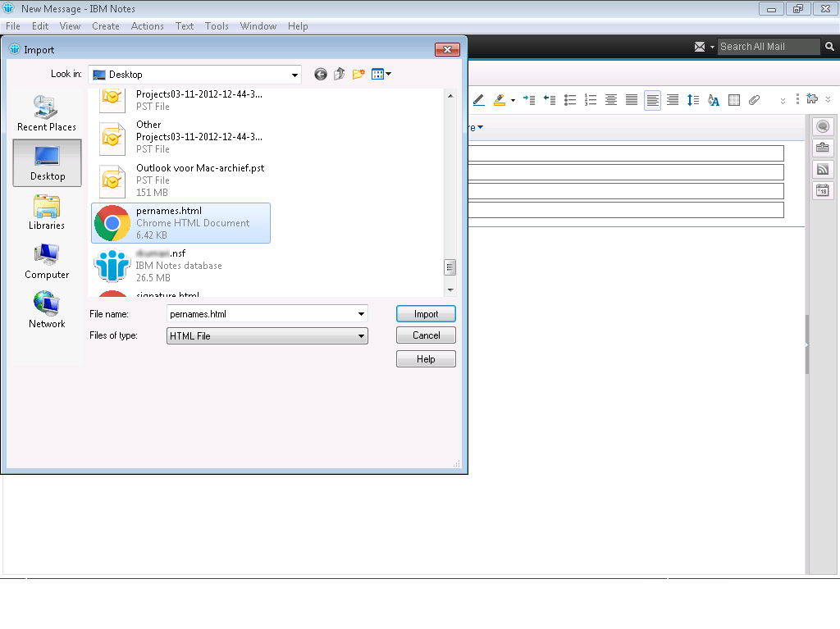Select the Outlook voor Mac-archief.pst file
The height and width of the screenshot is (629, 840).
(181, 180)
